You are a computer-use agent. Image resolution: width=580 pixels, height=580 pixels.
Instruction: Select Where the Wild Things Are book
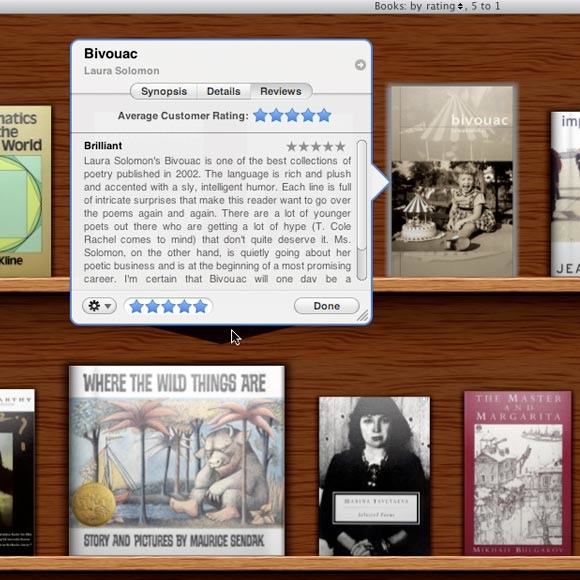pyautogui.click(x=177, y=461)
